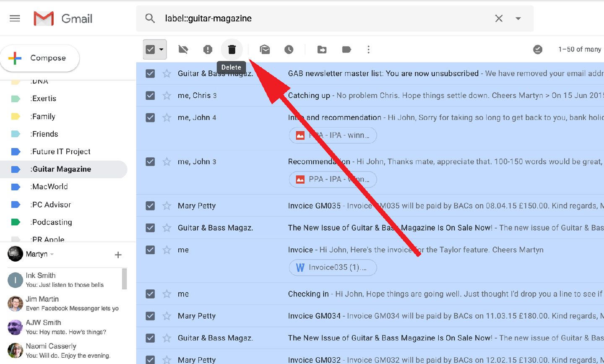The image size is (604, 364).
Task: Open first The New Issue of Guitar & Bass email
Action: click(390, 228)
